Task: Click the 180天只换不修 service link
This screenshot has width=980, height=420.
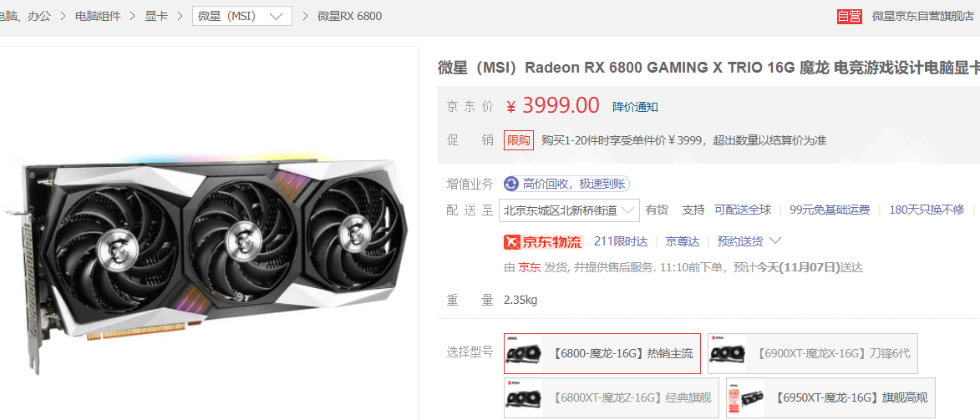Action: (x=927, y=210)
